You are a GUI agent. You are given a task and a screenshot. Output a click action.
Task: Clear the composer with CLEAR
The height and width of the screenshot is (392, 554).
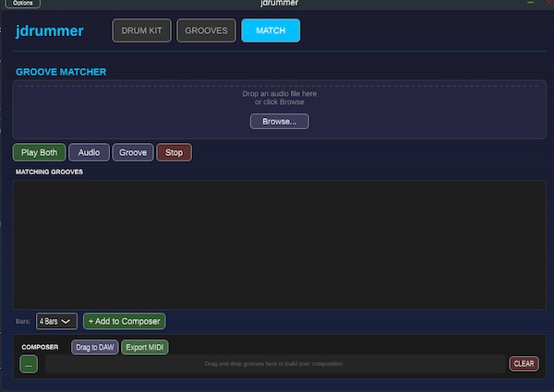(524, 363)
